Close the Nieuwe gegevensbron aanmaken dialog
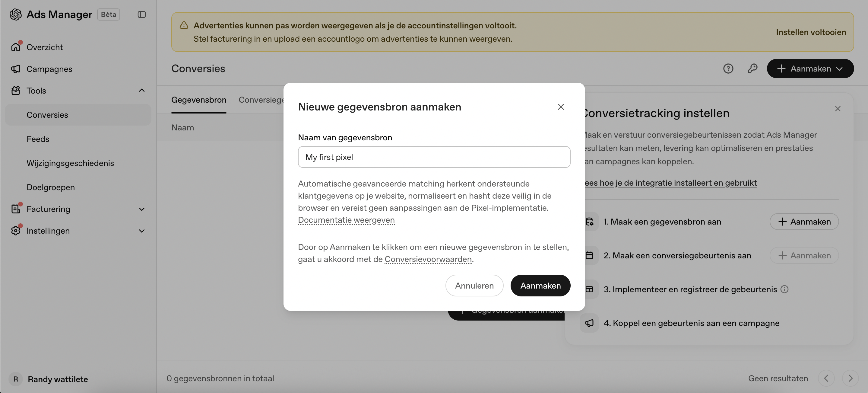The height and width of the screenshot is (393, 868). tap(561, 107)
